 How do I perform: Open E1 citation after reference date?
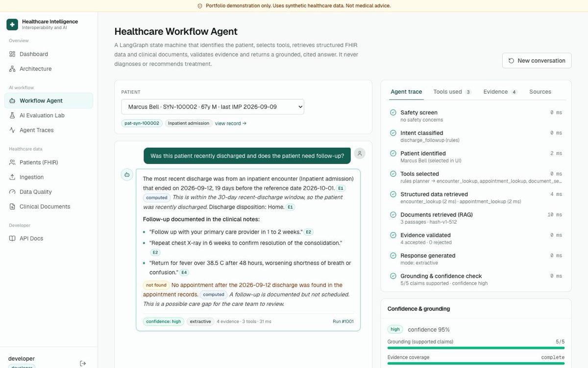(341, 188)
